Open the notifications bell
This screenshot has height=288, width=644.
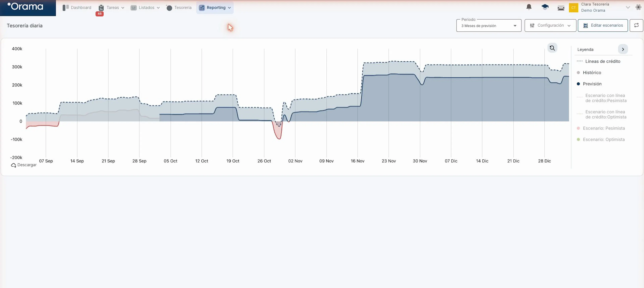pyautogui.click(x=529, y=7)
